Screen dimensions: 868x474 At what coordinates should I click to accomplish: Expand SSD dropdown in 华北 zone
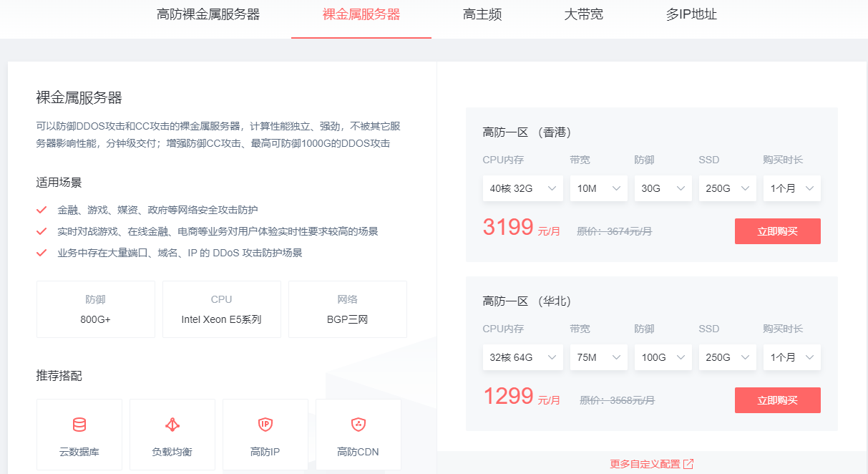(728, 357)
